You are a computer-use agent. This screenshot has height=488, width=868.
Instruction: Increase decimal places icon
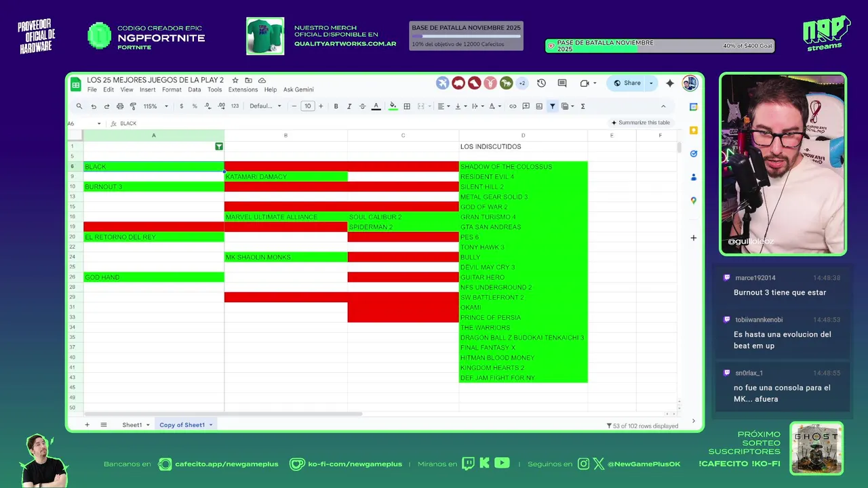point(222,106)
